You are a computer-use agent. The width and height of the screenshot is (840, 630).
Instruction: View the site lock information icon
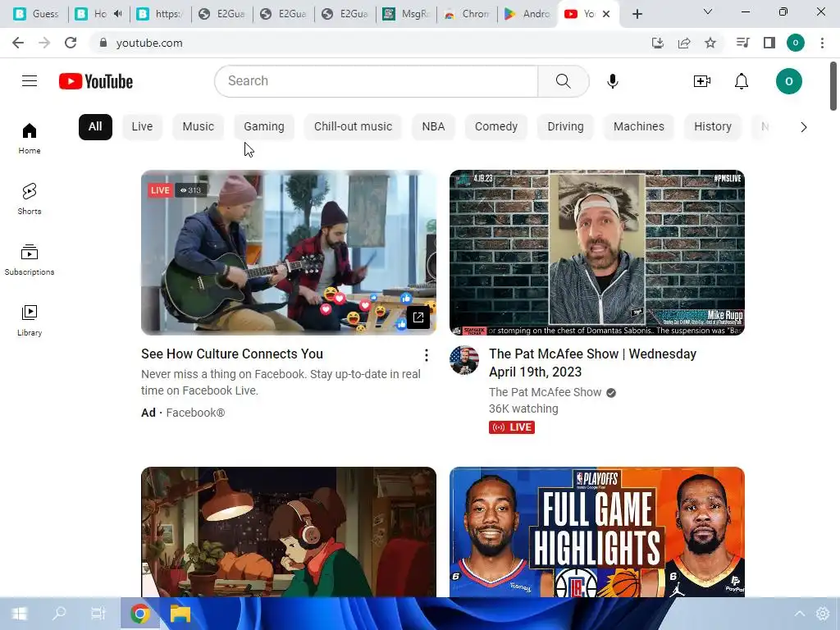[103, 43]
